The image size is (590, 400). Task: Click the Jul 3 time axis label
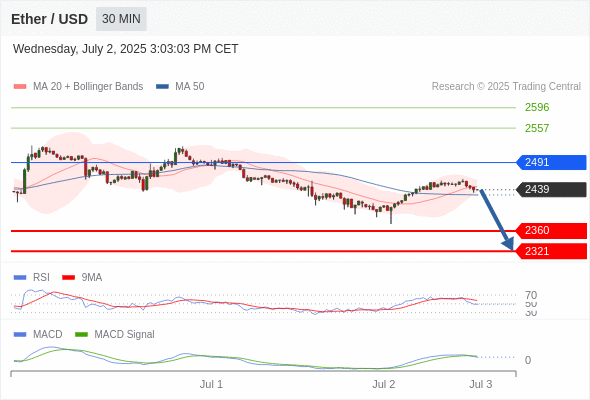481,384
